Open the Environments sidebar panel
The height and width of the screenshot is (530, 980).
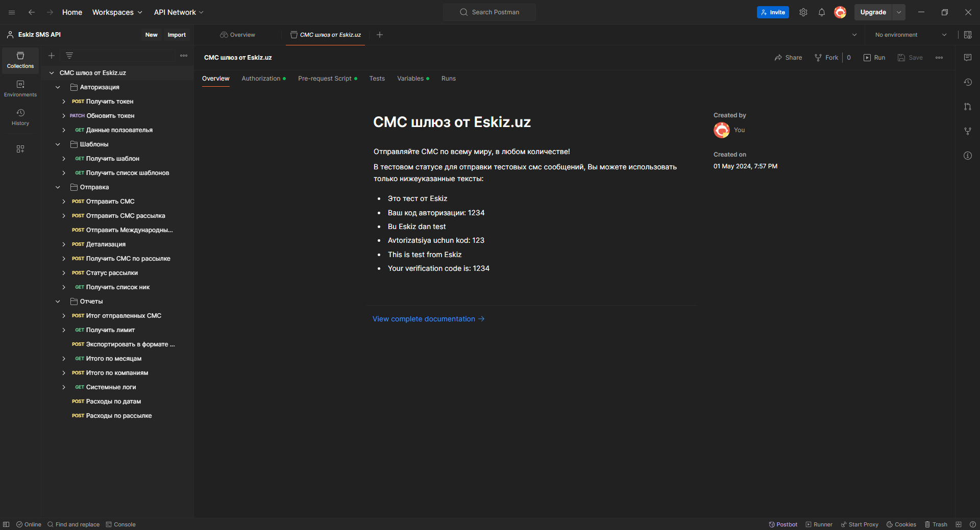click(x=20, y=89)
